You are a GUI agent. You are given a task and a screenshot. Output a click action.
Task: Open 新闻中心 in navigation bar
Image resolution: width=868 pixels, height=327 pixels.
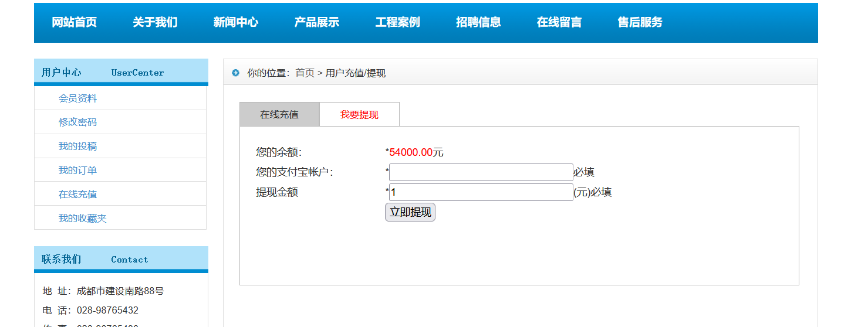point(236,22)
